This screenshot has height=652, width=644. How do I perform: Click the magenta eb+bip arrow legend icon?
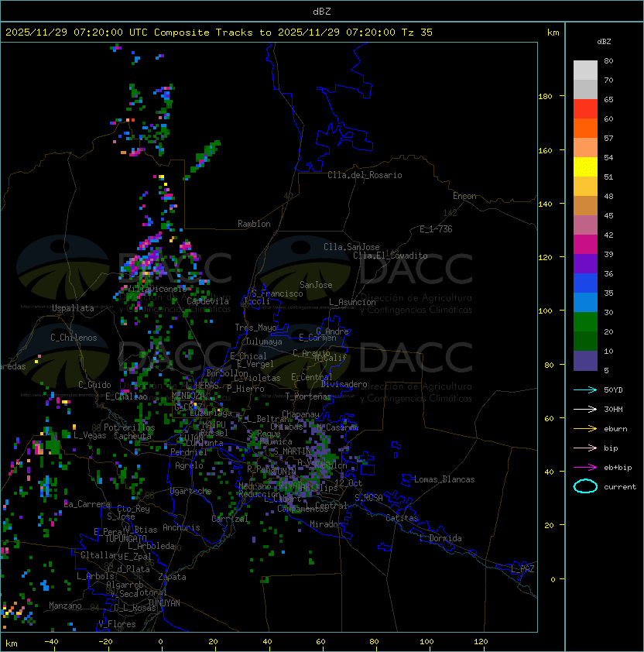(x=585, y=468)
